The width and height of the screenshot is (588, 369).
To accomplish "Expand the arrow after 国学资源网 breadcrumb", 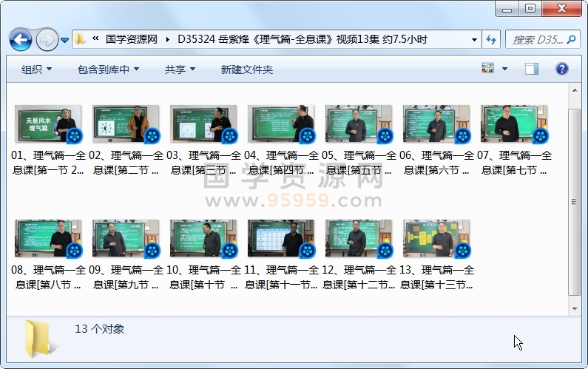I will pyautogui.click(x=167, y=39).
